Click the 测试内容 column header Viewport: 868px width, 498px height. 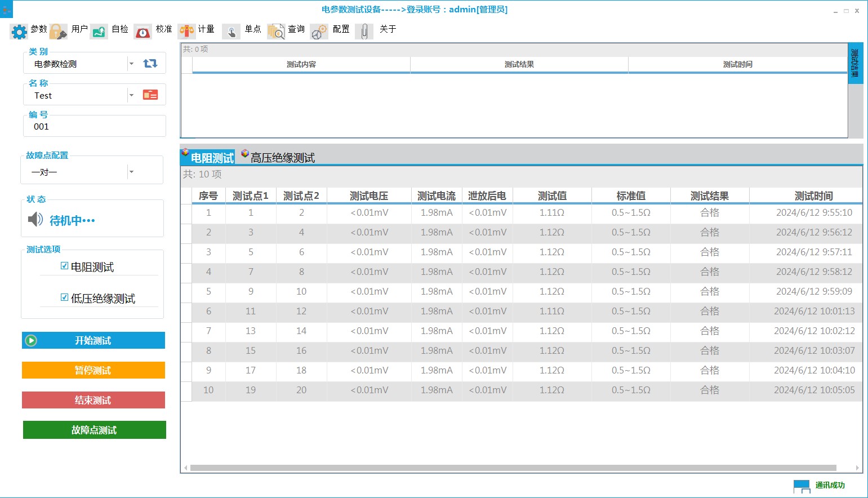[301, 64]
